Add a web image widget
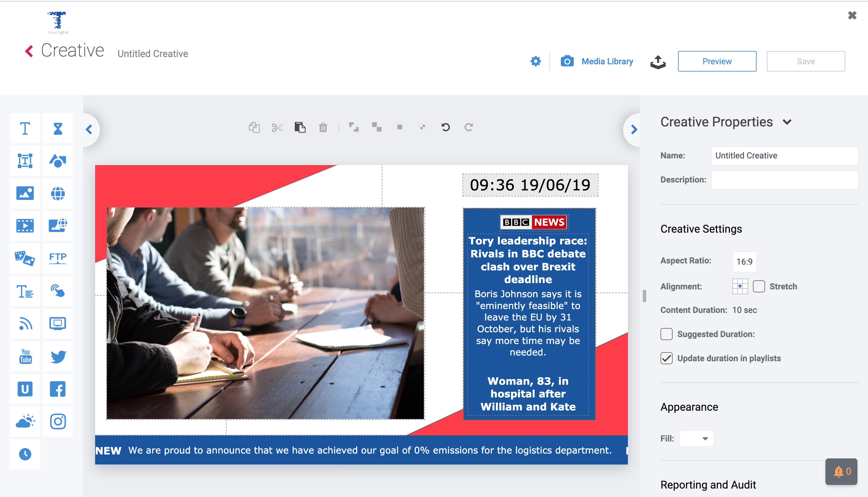The image size is (868, 497). [x=58, y=226]
